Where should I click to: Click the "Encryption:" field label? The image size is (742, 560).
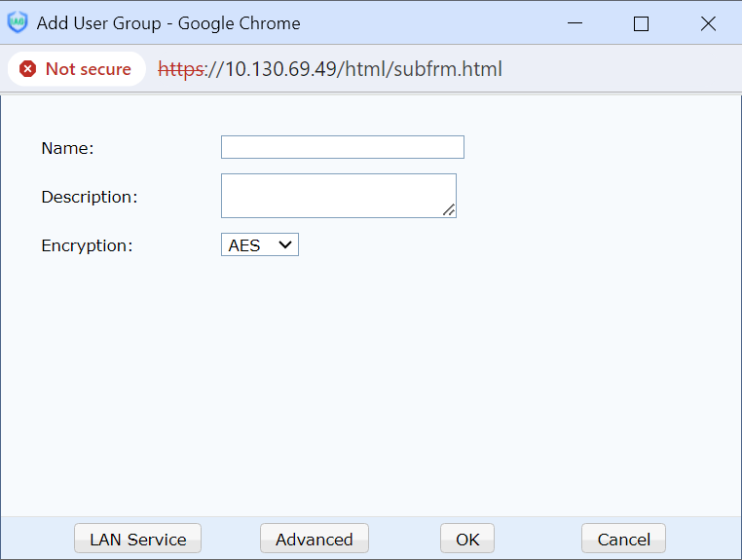pos(86,245)
